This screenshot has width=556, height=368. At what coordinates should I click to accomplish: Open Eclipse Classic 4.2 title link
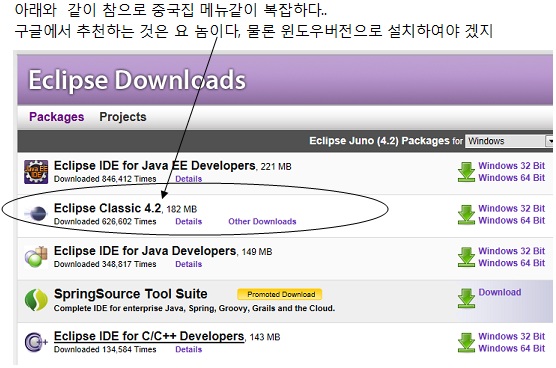click(x=108, y=208)
